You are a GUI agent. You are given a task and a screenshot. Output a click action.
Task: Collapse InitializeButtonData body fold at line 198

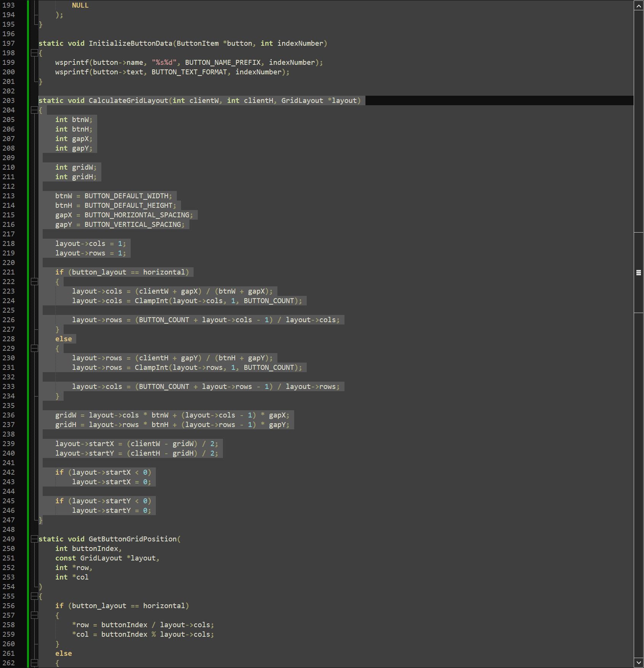coord(34,53)
